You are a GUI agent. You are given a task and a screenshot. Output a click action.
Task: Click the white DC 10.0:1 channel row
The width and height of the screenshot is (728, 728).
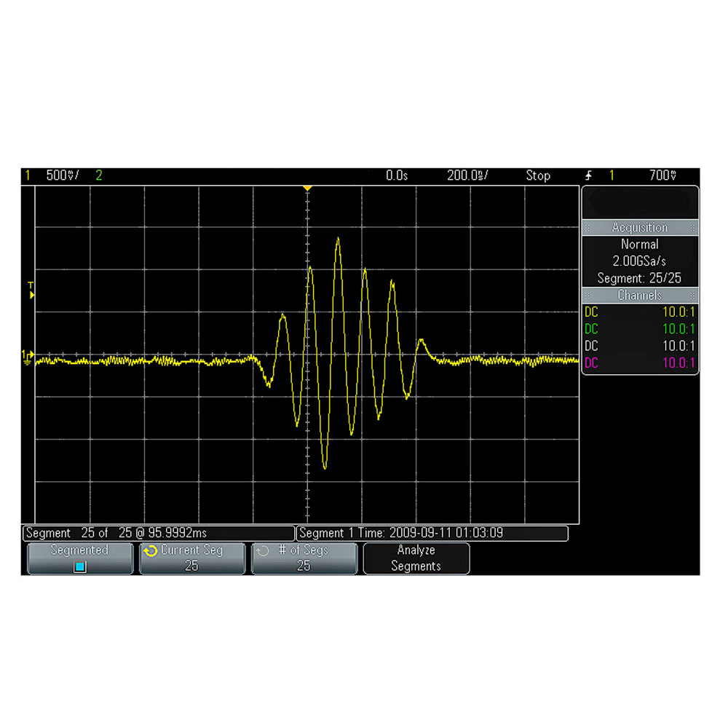pyautogui.click(x=640, y=346)
